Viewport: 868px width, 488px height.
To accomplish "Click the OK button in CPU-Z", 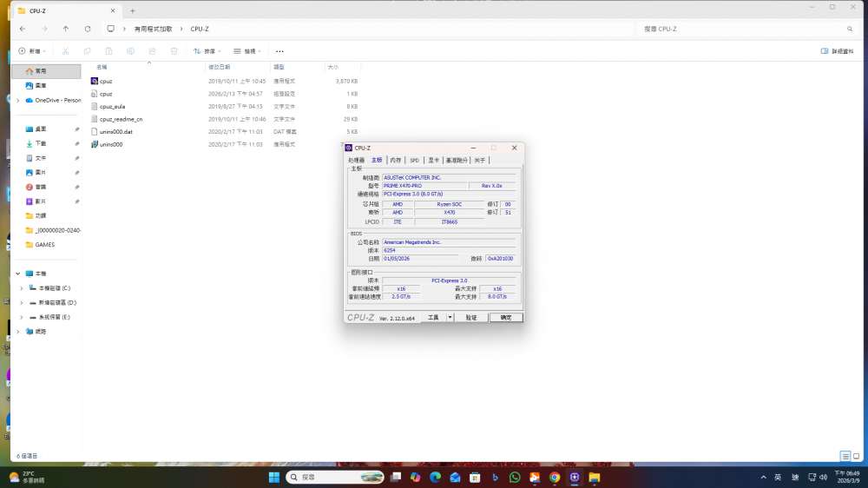I will 506,318.
